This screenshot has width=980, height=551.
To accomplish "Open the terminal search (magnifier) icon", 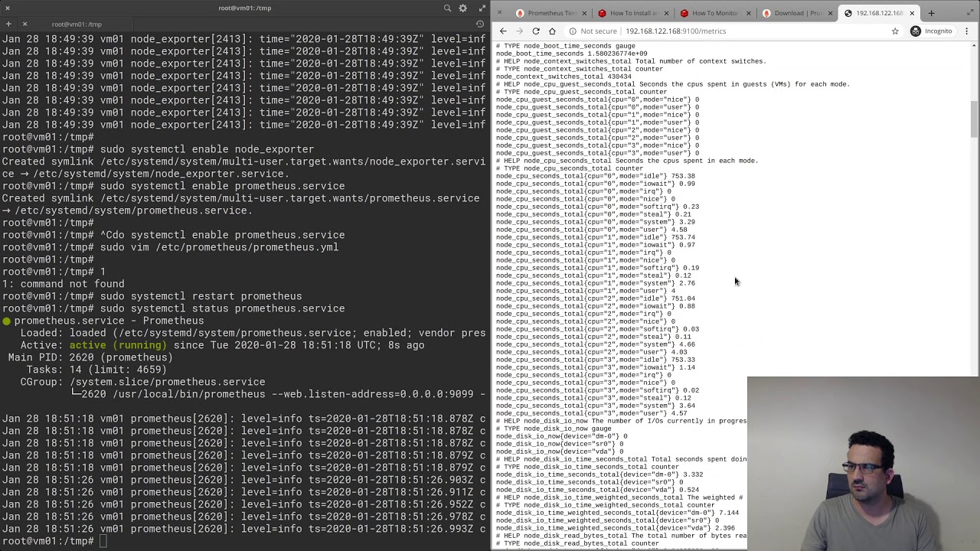I will [447, 8].
